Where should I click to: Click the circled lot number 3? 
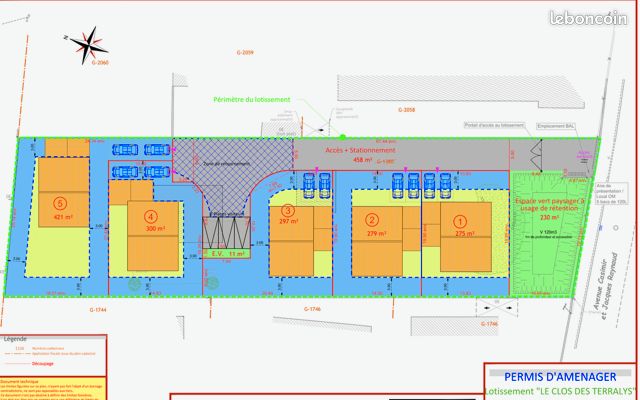coord(288,210)
